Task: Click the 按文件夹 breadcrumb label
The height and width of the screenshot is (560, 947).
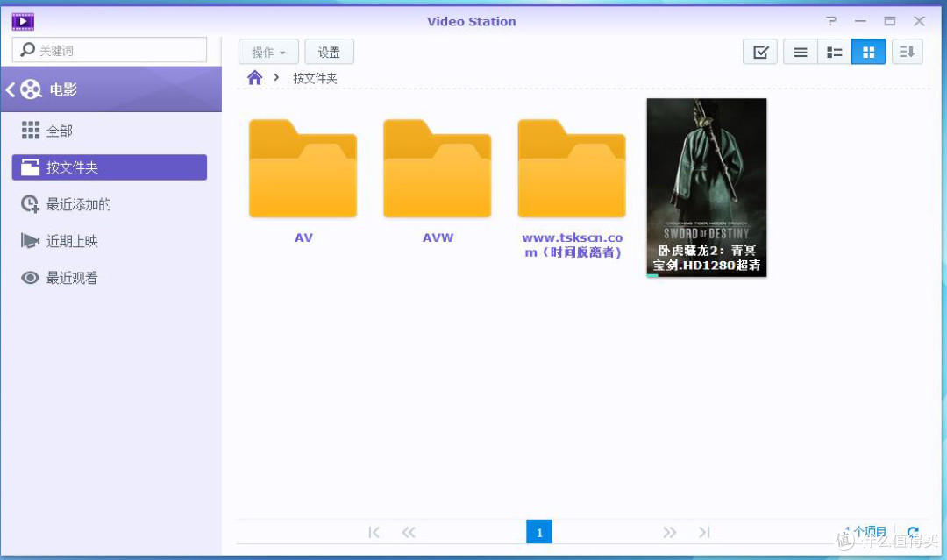Action: [315, 78]
